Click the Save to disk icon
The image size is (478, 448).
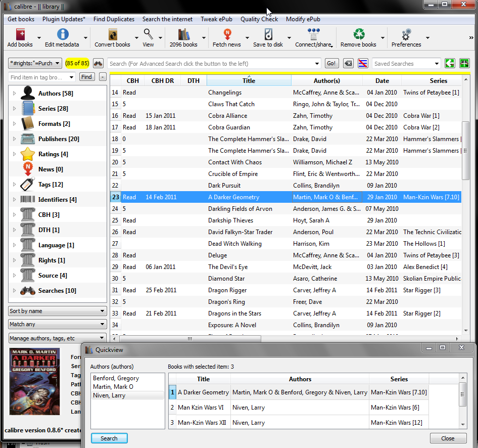tap(268, 34)
